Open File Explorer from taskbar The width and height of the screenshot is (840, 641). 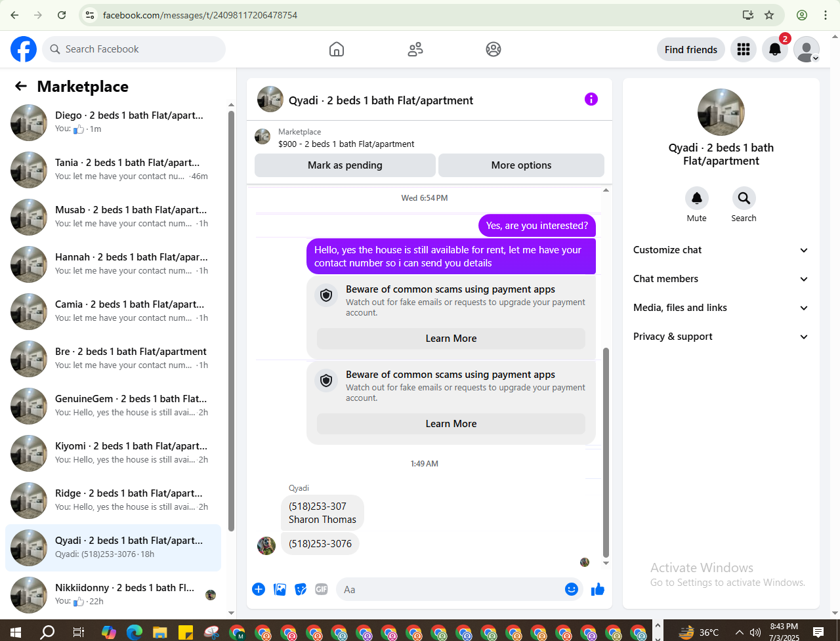160,632
